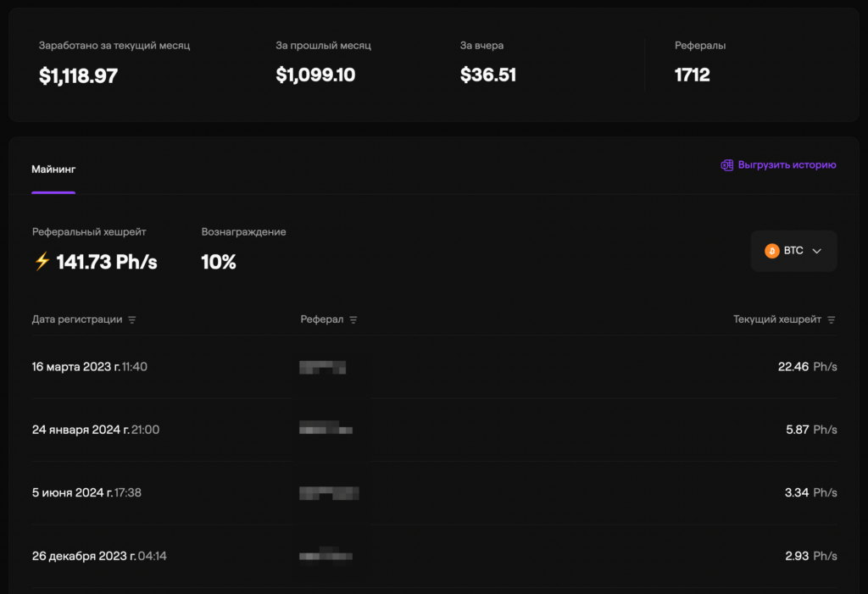Click the export icon beside Выгрузить историю
The height and width of the screenshot is (594, 868).
726,165
